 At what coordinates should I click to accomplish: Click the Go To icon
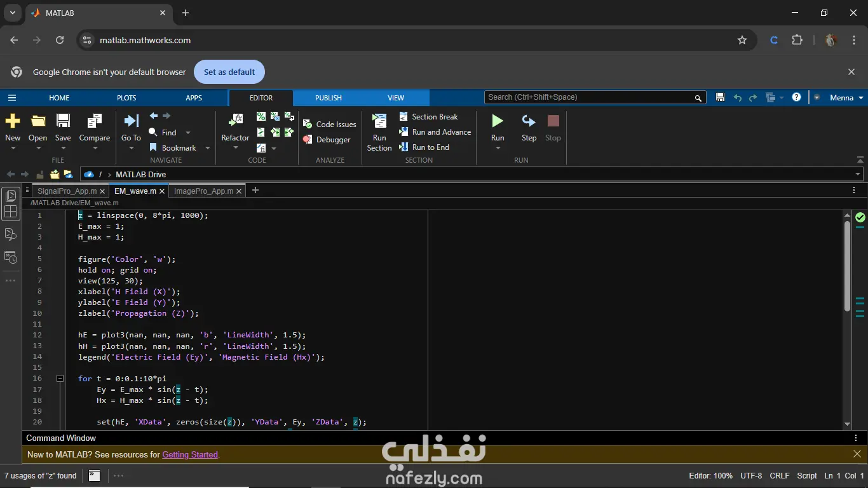coord(132,121)
